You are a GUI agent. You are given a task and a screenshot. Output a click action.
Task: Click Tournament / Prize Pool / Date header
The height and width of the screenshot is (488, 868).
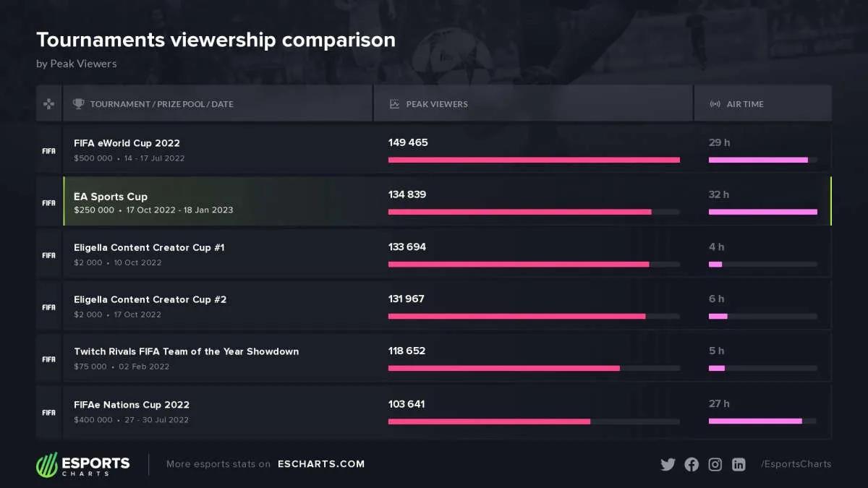(x=161, y=104)
